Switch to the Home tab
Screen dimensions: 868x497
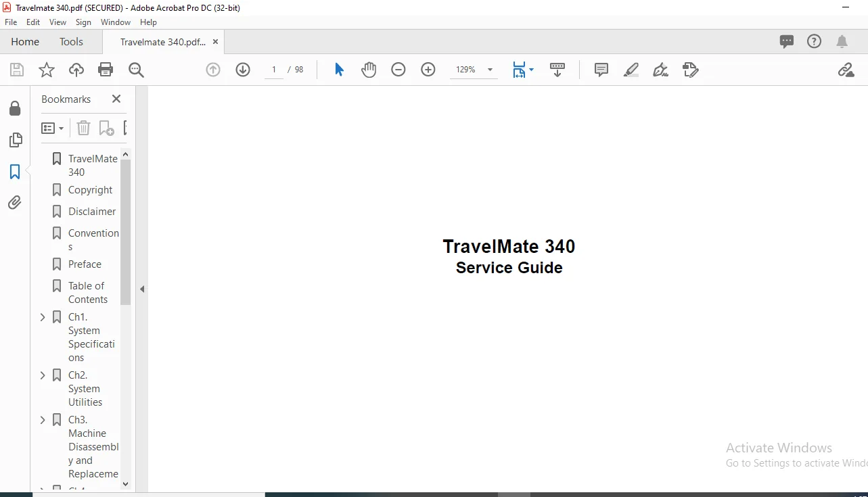[x=25, y=41]
